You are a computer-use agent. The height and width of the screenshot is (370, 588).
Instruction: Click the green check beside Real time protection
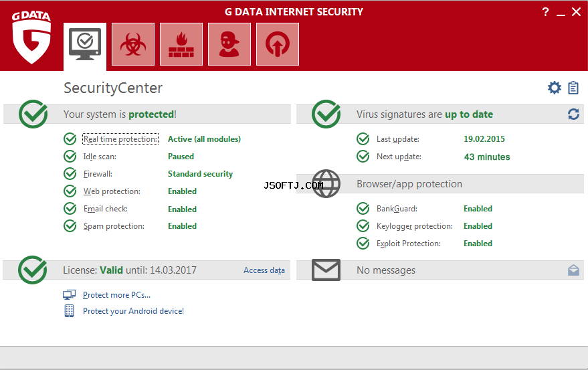pyautogui.click(x=70, y=139)
